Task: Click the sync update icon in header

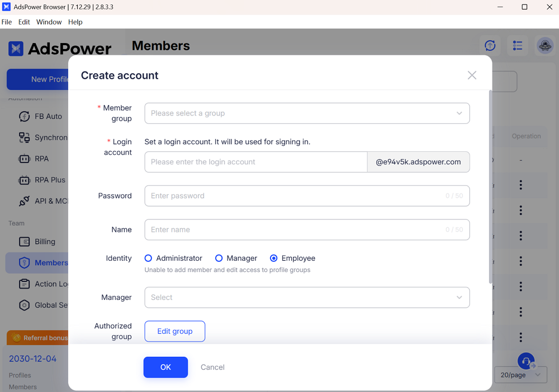Action: [490, 46]
